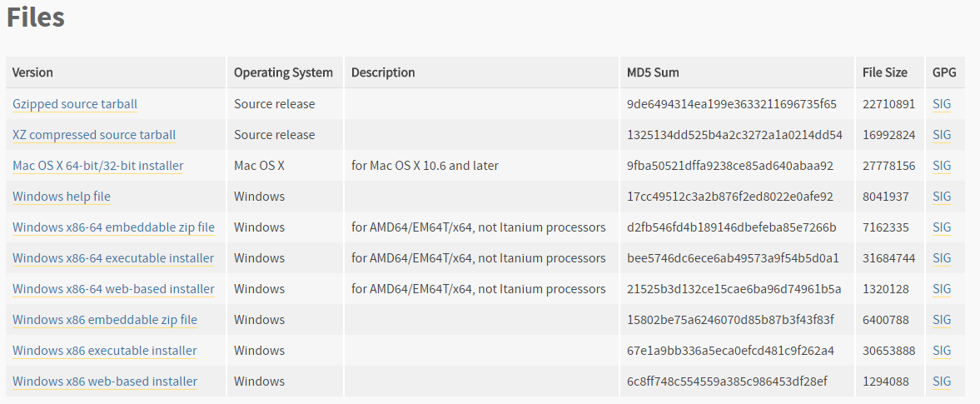Click the Version column header
This screenshot has width=980, height=404.
(x=32, y=72)
